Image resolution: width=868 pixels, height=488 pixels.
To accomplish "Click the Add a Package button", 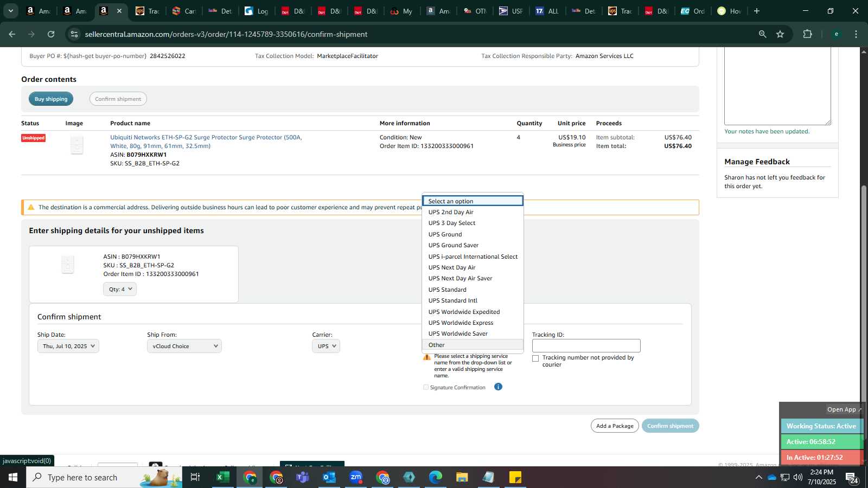I will 615,426.
